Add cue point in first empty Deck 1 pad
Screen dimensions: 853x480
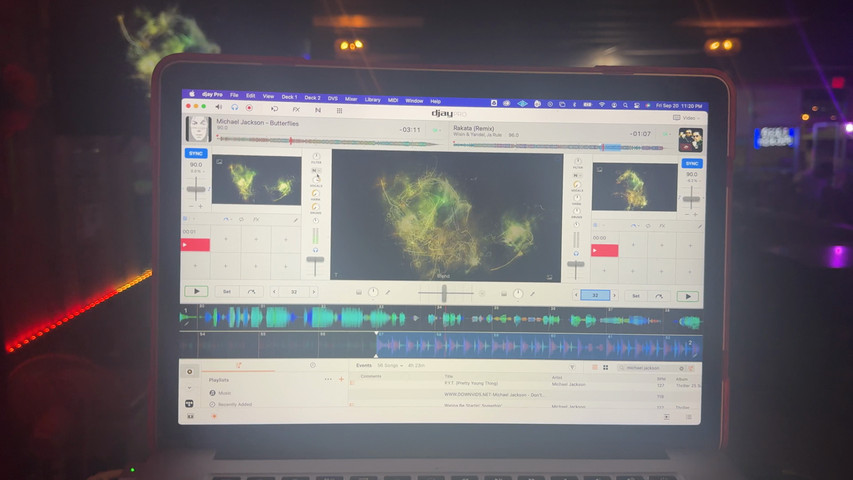coord(225,239)
